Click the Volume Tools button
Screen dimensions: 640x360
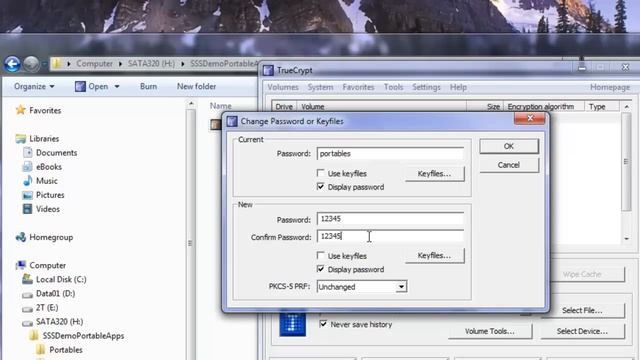tap(490, 331)
